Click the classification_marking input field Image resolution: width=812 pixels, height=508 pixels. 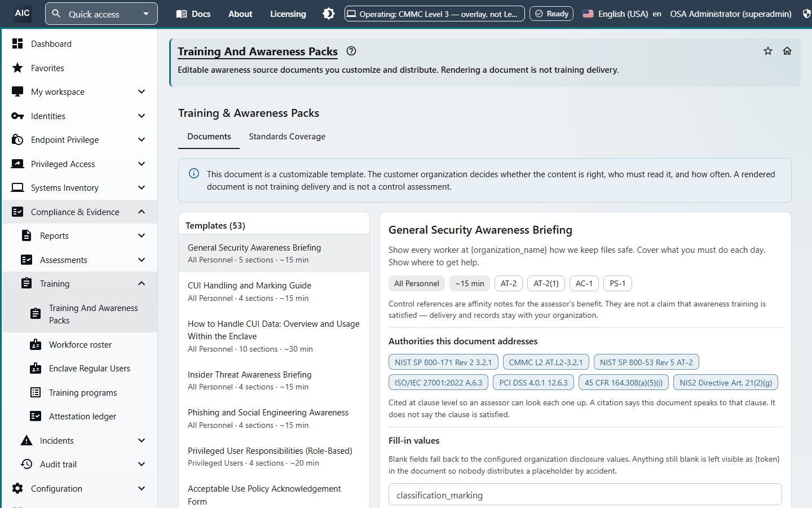click(585, 495)
